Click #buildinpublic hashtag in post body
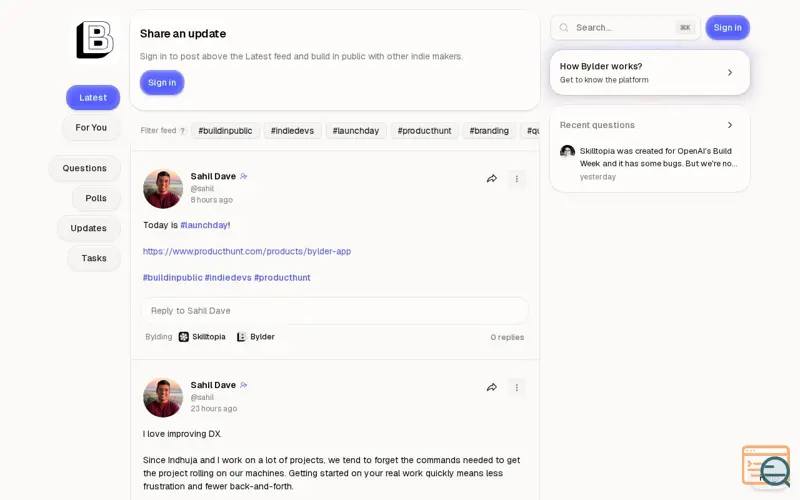Viewport: 800px width, 500px height. coord(172,278)
